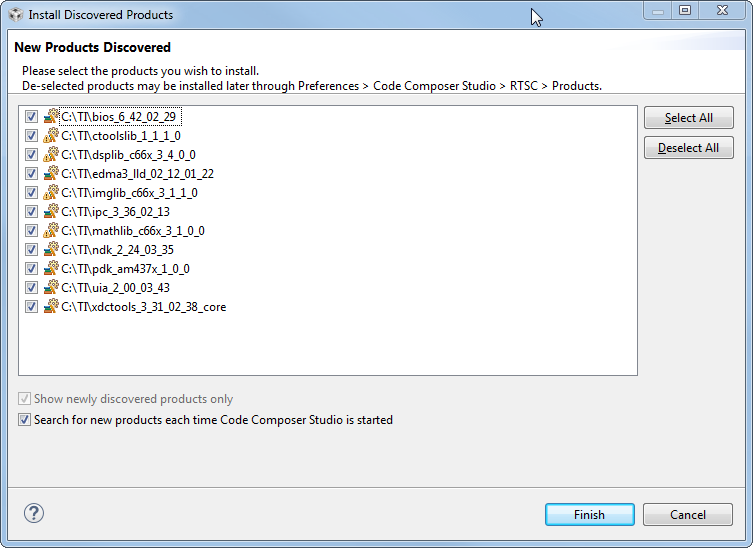
Task: Click Finish to install products
Action: [x=589, y=515]
